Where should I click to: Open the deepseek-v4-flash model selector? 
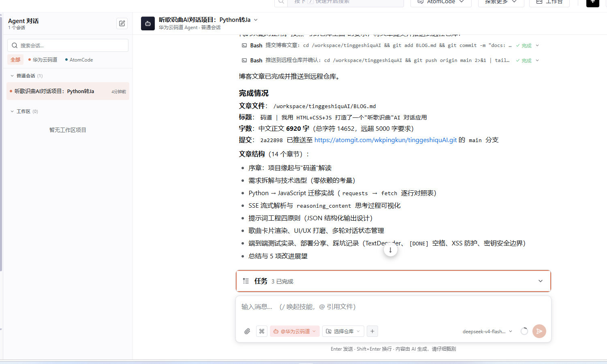click(487, 331)
